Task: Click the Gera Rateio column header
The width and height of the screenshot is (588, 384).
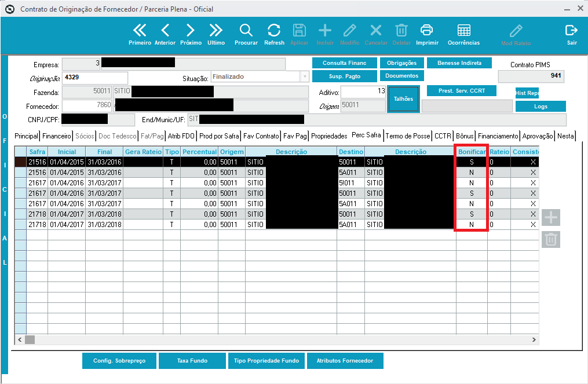Action: (143, 152)
